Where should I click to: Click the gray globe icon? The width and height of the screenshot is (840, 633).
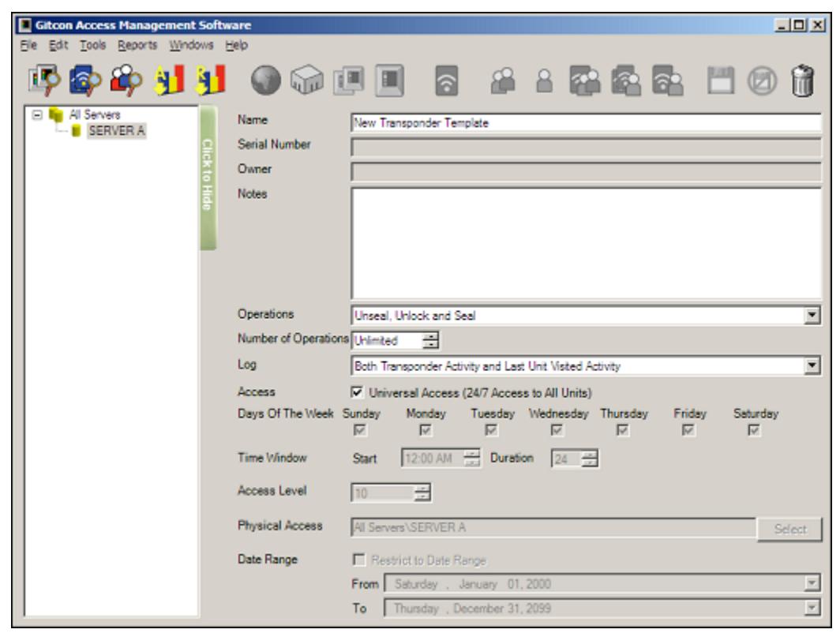pyautogui.click(x=266, y=81)
